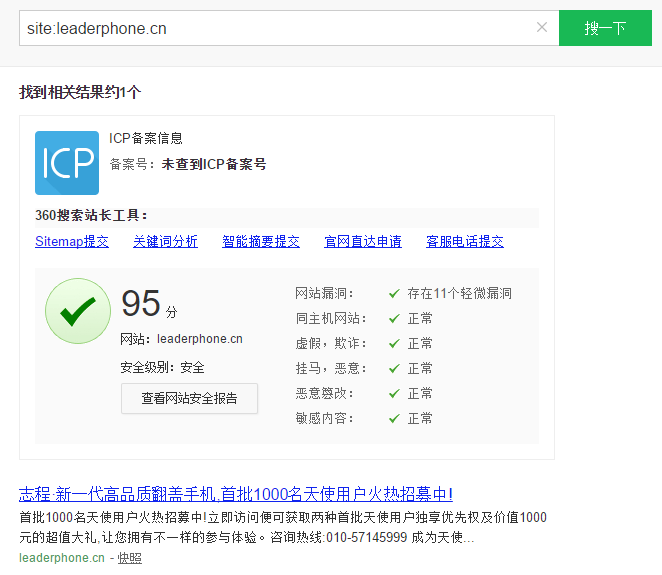Click the checkmark icon beside 虚假，欺诈
Screen dimensions: 662x575
(394, 343)
